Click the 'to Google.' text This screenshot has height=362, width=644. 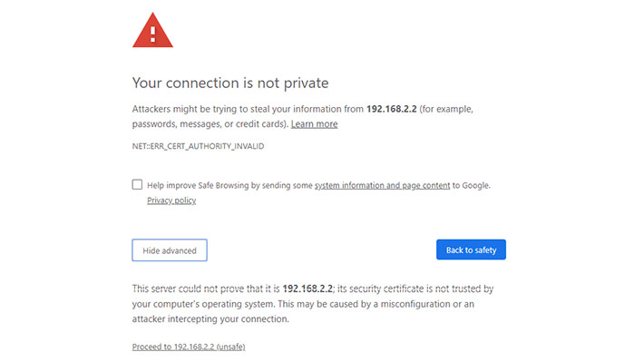point(472,185)
